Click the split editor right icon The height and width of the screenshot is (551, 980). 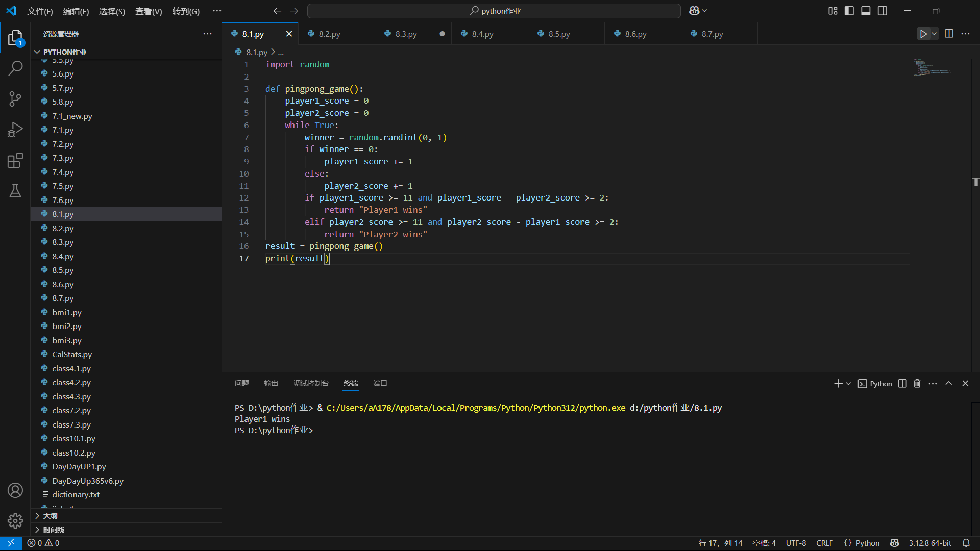[949, 34]
